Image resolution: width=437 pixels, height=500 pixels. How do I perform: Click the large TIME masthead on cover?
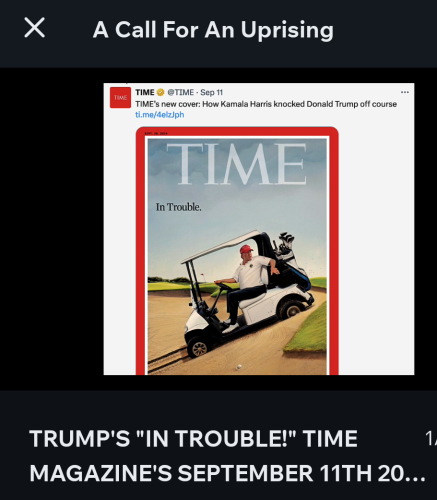(237, 164)
